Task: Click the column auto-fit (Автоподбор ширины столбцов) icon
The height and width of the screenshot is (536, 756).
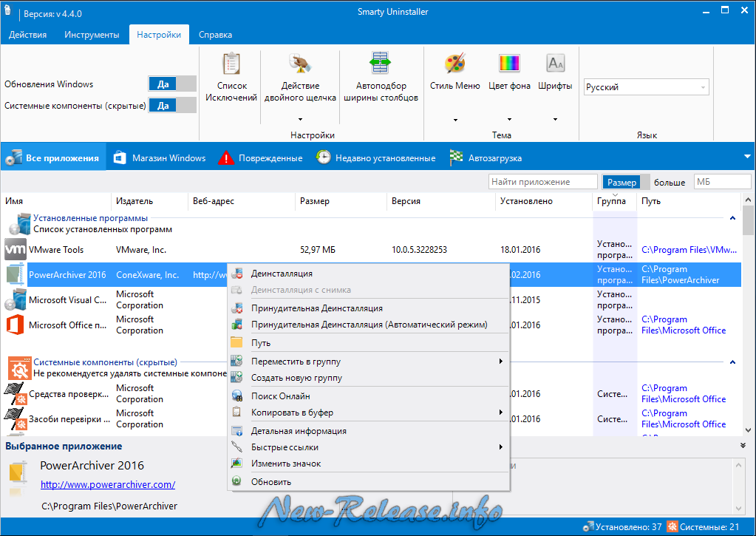Action: (x=381, y=63)
